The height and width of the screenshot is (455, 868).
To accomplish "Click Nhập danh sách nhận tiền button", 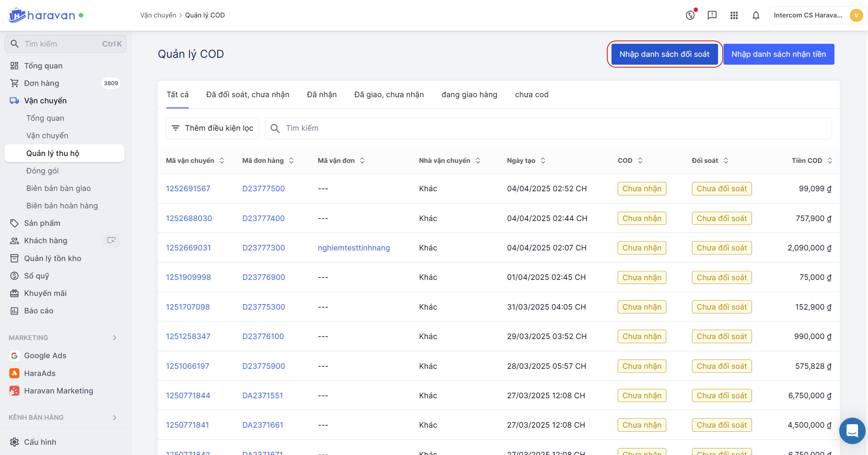I will pyautogui.click(x=778, y=54).
